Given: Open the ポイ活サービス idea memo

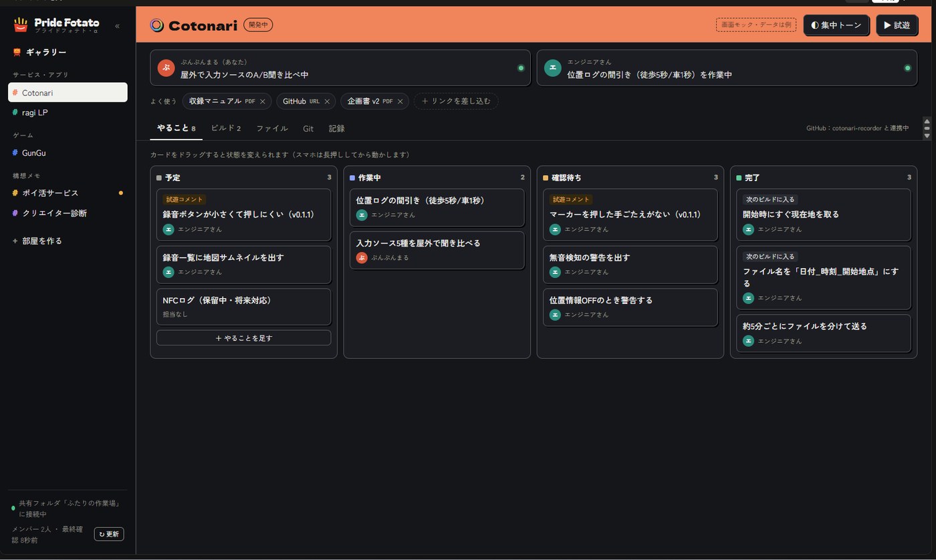Looking at the screenshot, I should point(68,193).
